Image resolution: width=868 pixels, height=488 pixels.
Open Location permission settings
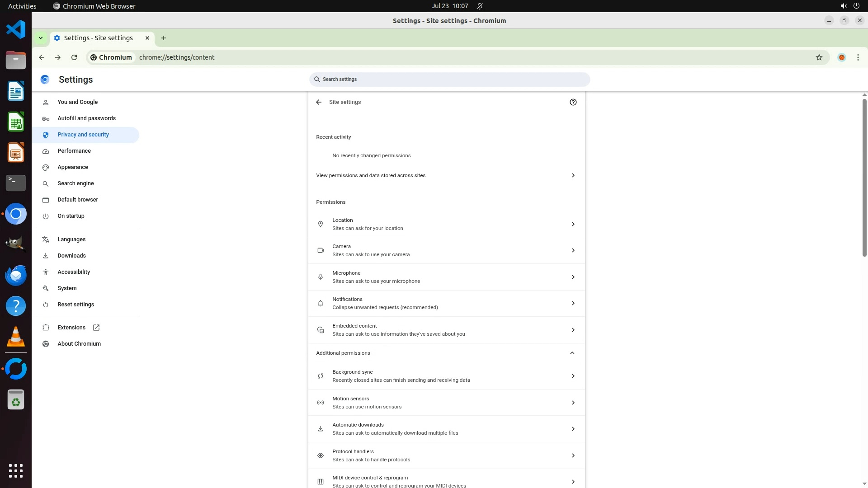pyautogui.click(x=446, y=224)
